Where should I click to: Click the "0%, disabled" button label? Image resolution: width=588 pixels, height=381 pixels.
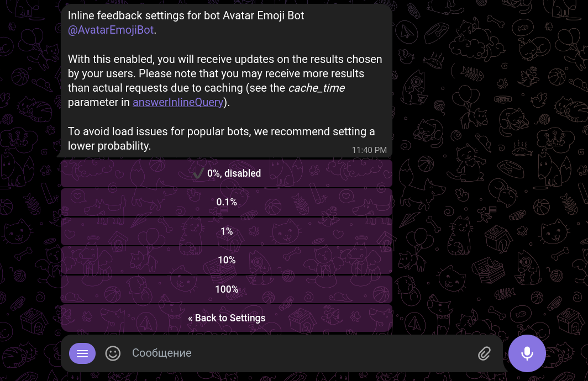234,173
